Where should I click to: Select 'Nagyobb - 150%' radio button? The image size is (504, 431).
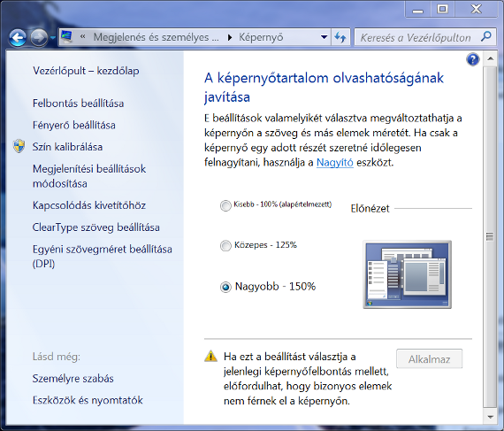(x=225, y=287)
